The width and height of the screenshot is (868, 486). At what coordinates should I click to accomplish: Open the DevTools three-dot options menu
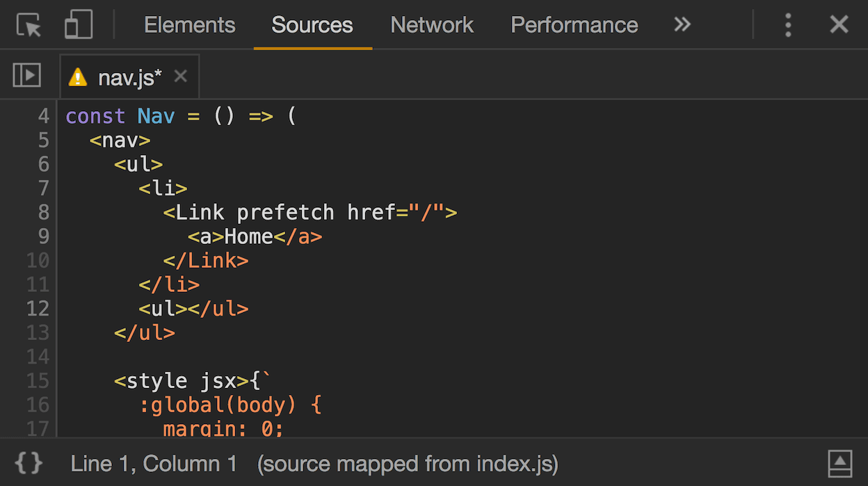pyautogui.click(x=787, y=25)
